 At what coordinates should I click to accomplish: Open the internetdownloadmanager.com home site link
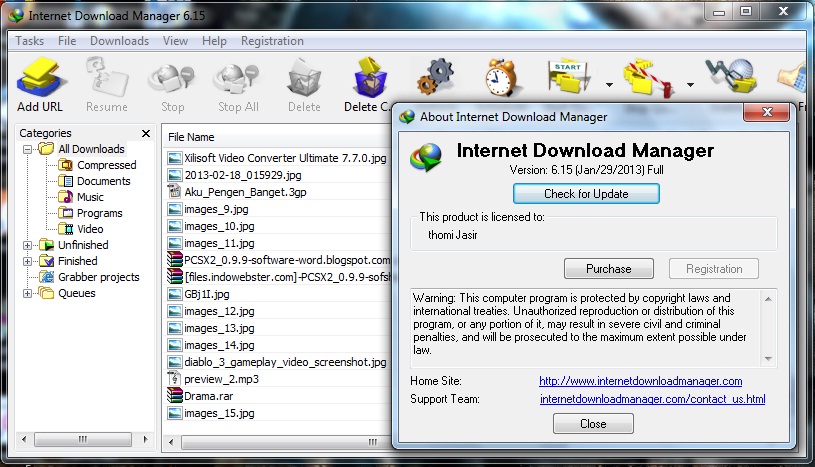click(640, 381)
